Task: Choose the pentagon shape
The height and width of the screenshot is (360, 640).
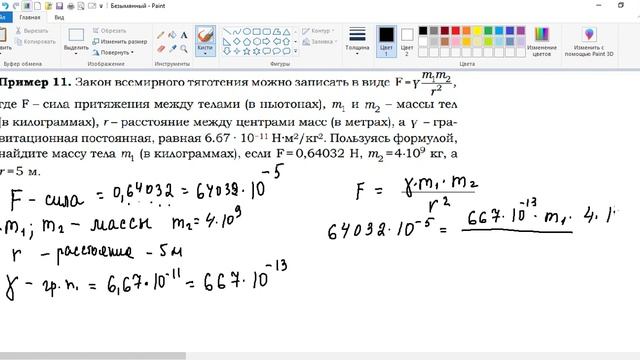Action: [247, 41]
